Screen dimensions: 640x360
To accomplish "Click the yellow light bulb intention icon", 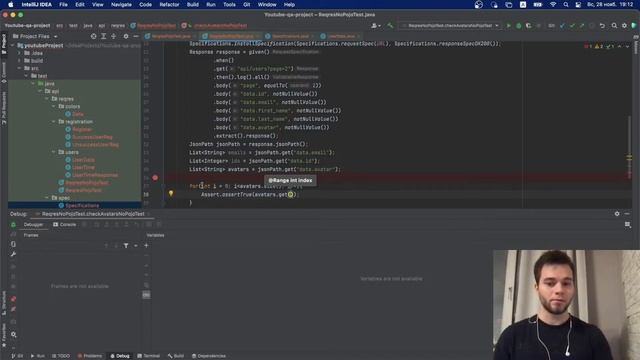I will click(x=171, y=193).
